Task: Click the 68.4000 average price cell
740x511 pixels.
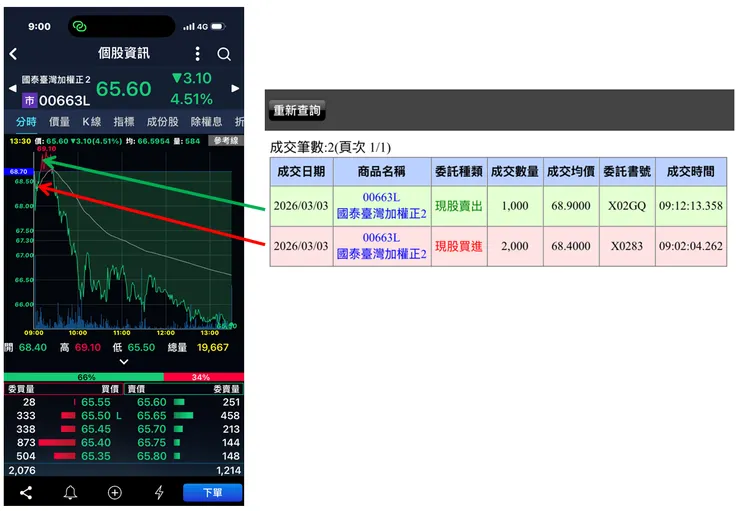Action: point(571,246)
